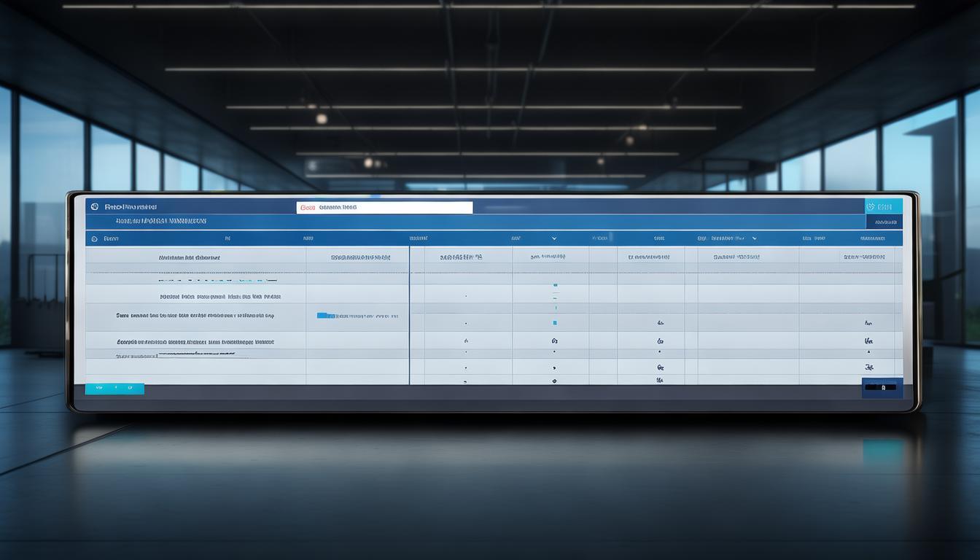Click the subtitle text below the window title
Image resolution: width=980 pixels, height=560 pixels.
(160, 220)
